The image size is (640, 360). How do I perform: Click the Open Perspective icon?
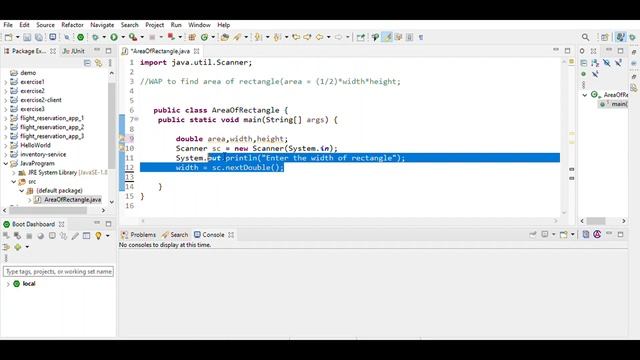click(604, 37)
